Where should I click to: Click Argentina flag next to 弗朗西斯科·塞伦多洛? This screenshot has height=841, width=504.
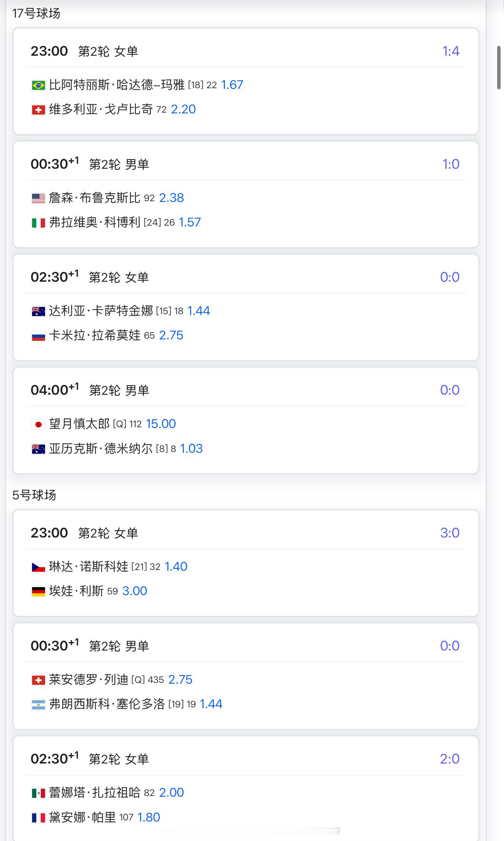tap(38, 704)
